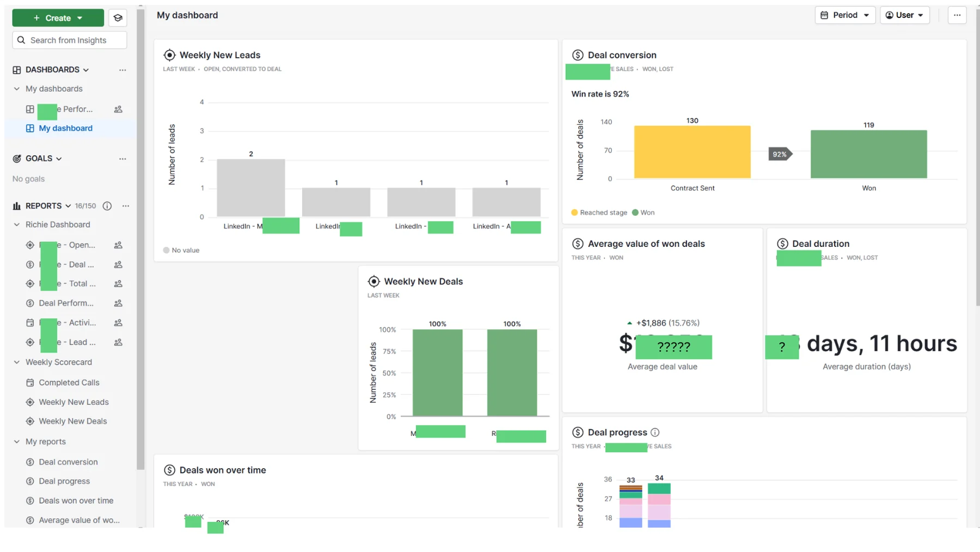Click the dollar icon on Deals won over time widget
980x552 pixels.
169,470
